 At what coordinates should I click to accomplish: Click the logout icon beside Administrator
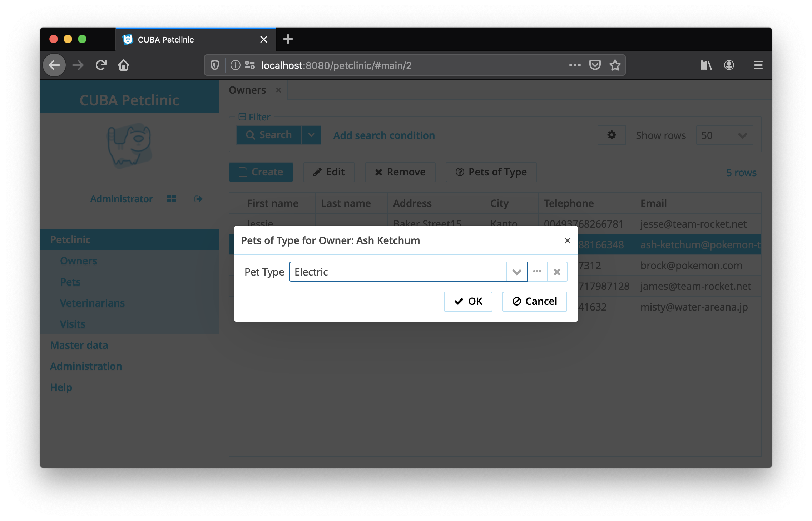pos(198,199)
